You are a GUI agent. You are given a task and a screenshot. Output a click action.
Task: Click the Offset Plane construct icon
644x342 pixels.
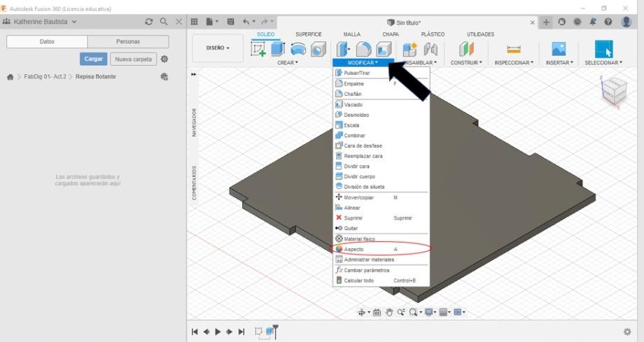pyautogui.click(x=466, y=49)
